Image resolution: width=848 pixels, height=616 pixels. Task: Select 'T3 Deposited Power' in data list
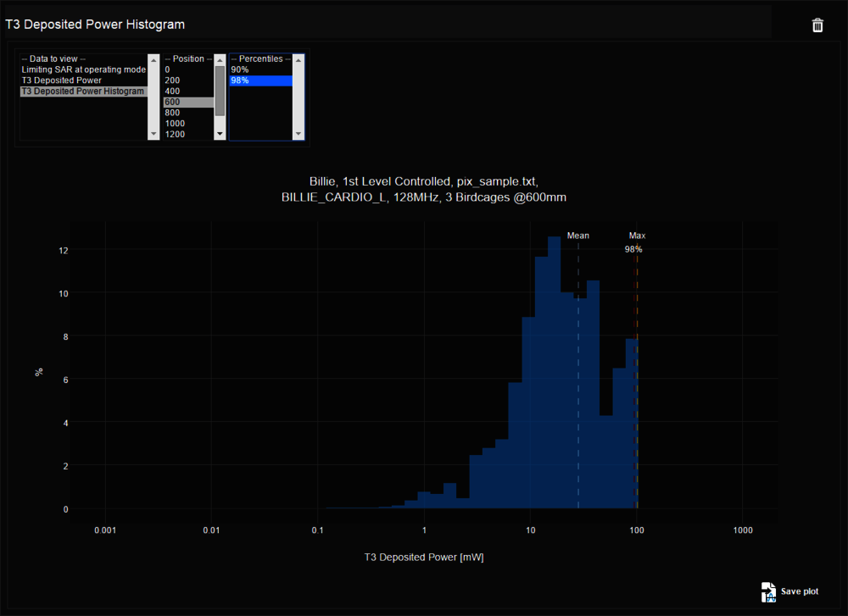click(x=61, y=80)
